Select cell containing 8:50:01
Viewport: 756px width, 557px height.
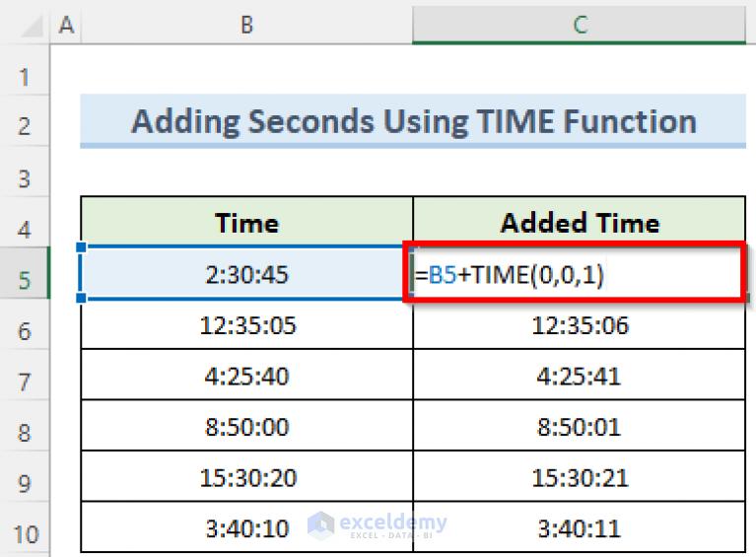[x=580, y=427]
